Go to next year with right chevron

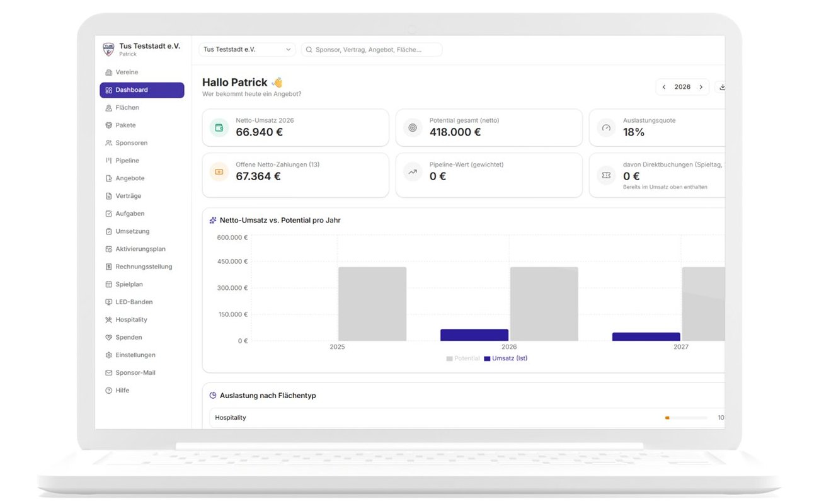point(701,87)
